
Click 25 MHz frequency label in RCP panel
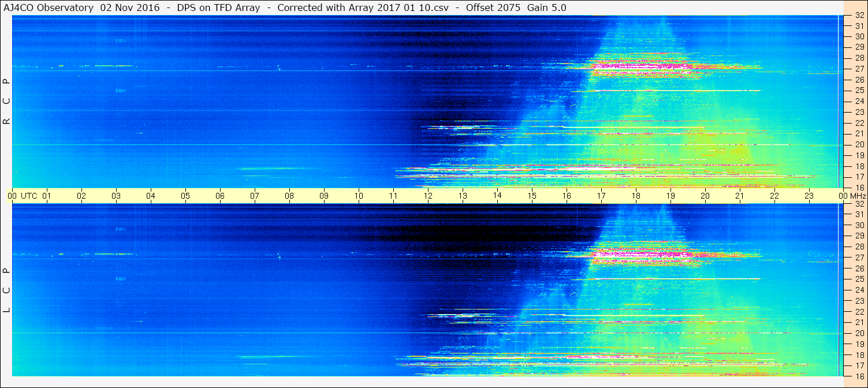point(859,91)
